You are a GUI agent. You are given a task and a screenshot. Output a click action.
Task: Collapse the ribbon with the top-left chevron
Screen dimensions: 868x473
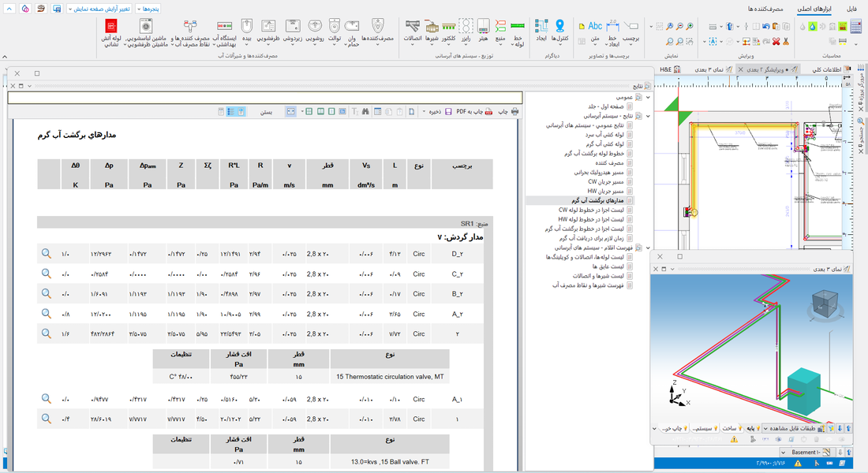9,9
